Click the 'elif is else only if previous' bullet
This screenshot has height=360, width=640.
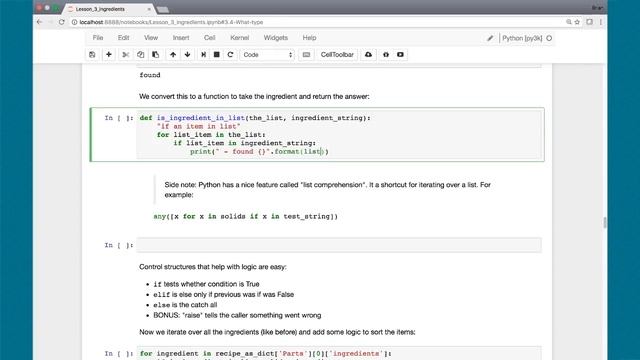click(224, 294)
